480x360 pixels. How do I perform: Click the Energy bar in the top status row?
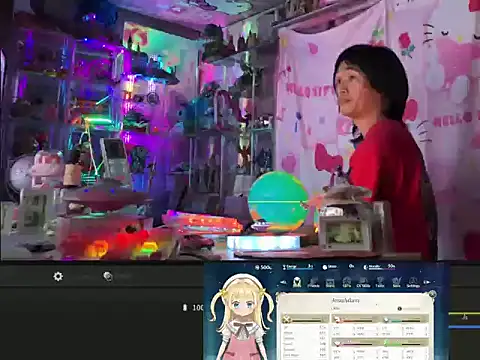pyautogui.click(x=297, y=267)
